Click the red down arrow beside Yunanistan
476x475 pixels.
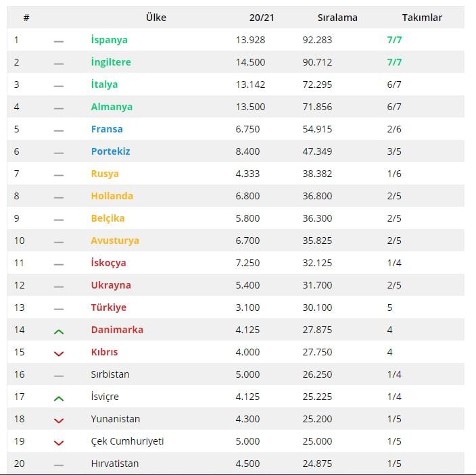59,420
